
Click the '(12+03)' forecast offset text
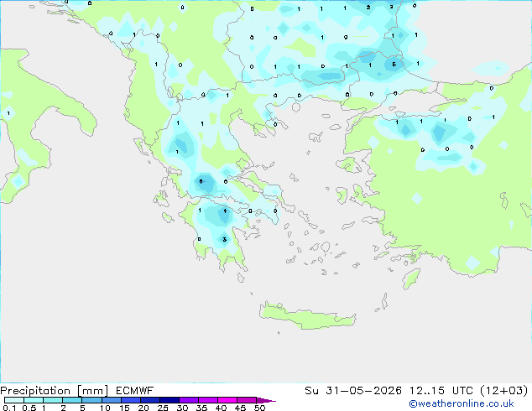pos(504,391)
